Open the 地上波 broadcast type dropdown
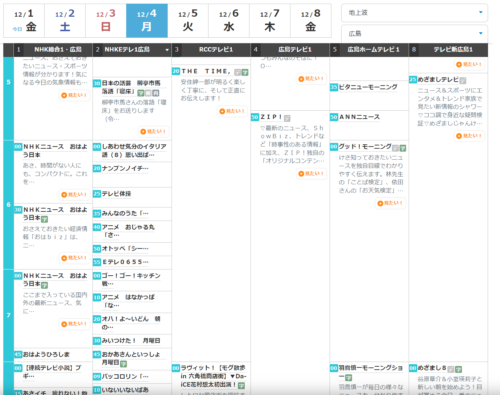 click(x=414, y=13)
